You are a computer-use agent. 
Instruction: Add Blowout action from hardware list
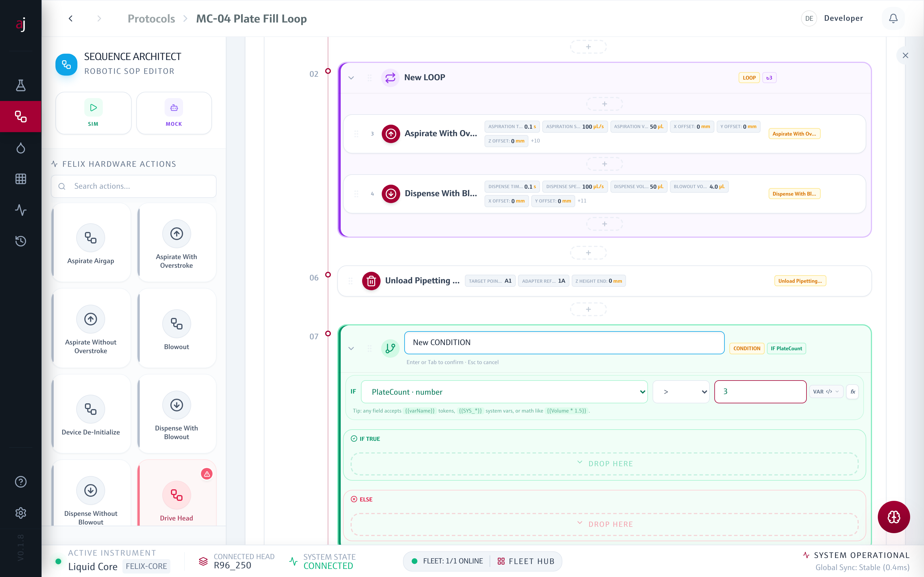coord(176,328)
